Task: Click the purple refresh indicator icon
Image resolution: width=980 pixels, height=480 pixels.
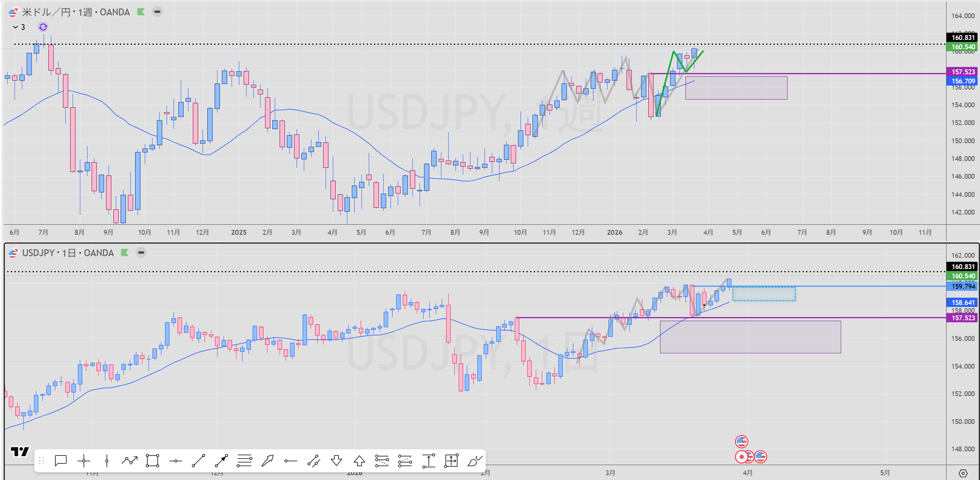Action: 43,27
